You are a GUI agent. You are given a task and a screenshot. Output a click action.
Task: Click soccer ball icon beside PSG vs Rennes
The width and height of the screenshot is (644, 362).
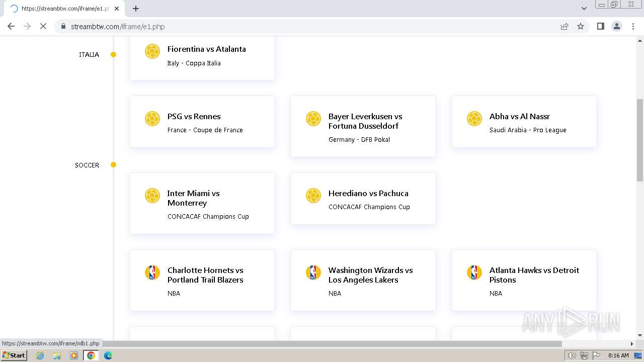click(x=152, y=119)
